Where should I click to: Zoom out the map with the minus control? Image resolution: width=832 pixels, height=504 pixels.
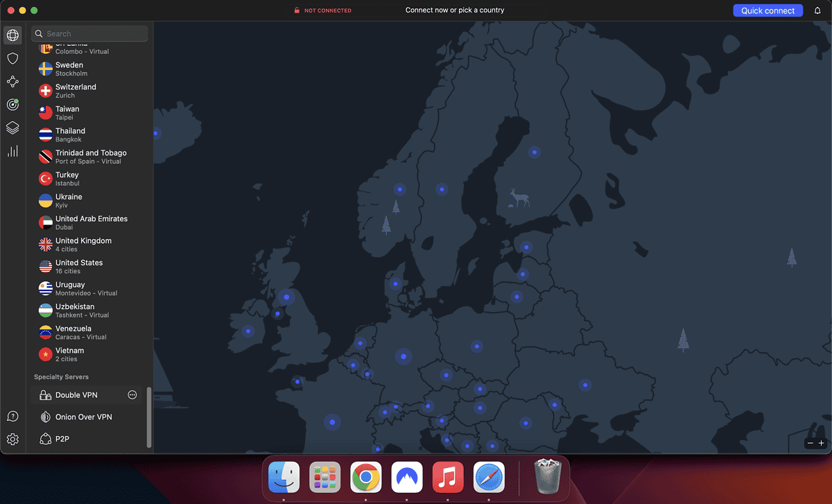click(x=810, y=443)
